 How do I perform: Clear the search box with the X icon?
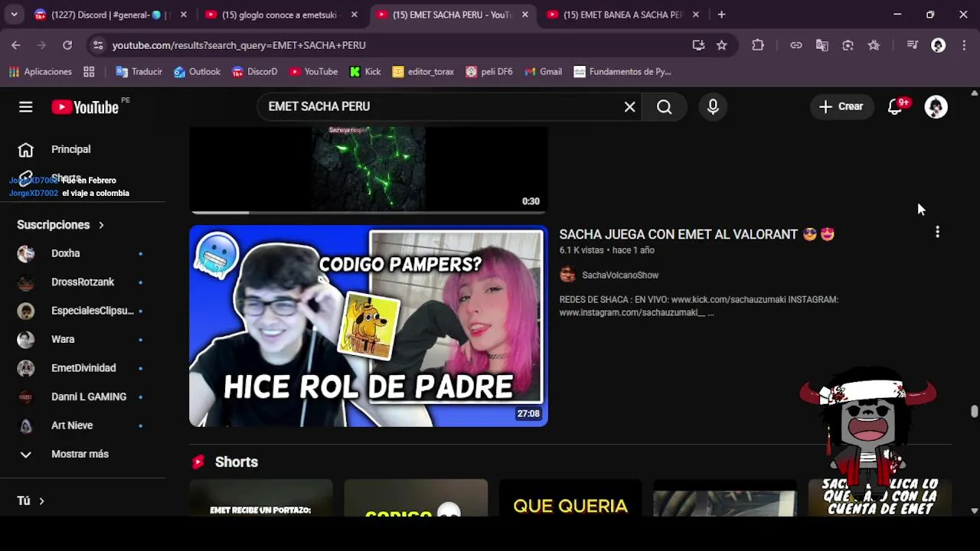[629, 107]
